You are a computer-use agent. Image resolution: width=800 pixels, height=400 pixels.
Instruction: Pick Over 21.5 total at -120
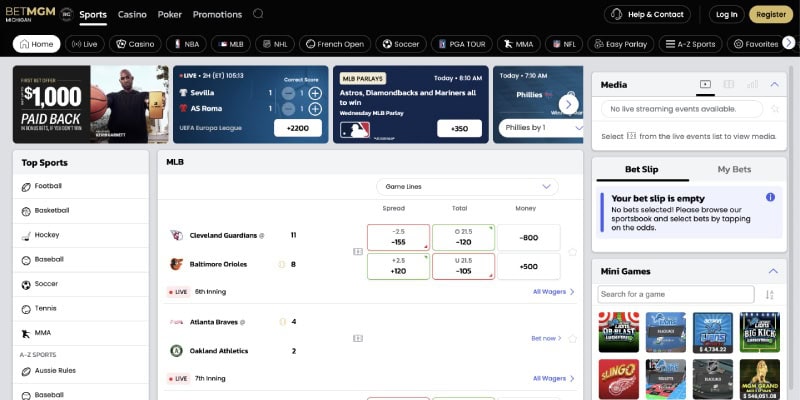tap(463, 237)
